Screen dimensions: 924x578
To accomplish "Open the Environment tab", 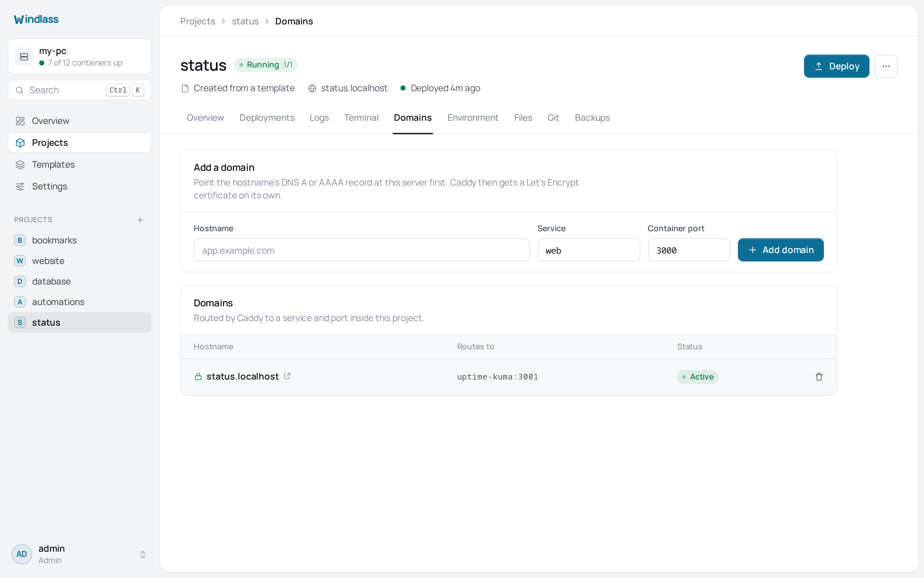I will pyautogui.click(x=473, y=118).
